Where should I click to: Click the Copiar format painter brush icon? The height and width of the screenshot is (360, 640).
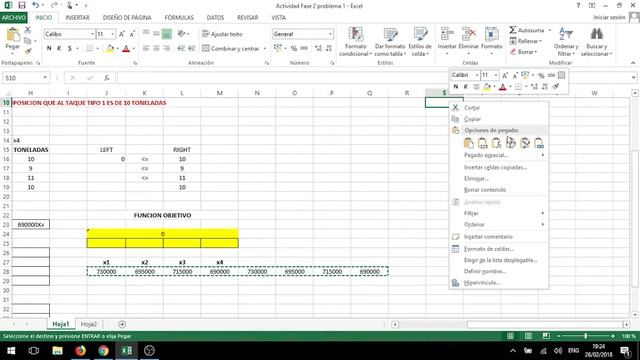click(28, 51)
